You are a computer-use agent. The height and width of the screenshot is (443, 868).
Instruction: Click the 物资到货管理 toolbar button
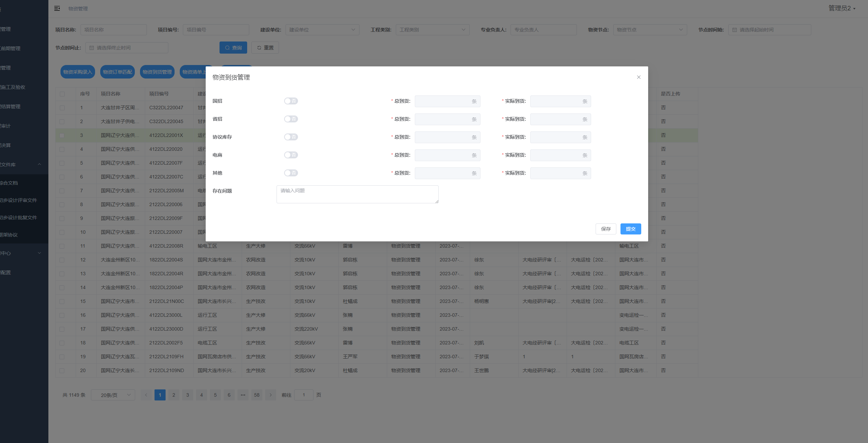[157, 72]
